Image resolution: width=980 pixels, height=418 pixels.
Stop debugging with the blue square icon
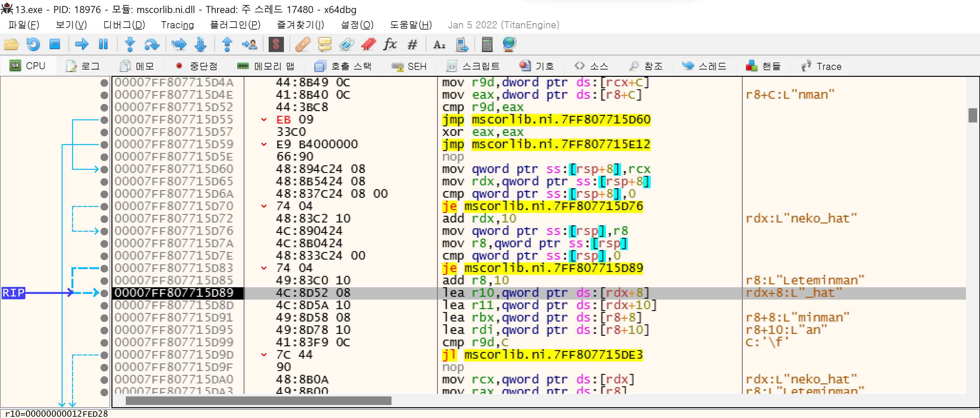55,44
